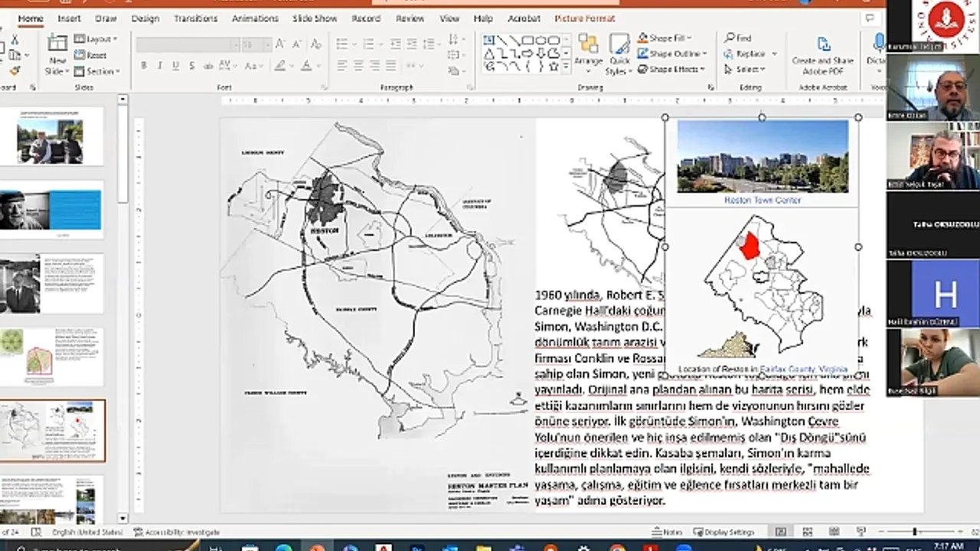Open Quick Styles gallery
Viewport: 980px width, 551px height.
[619, 52]
